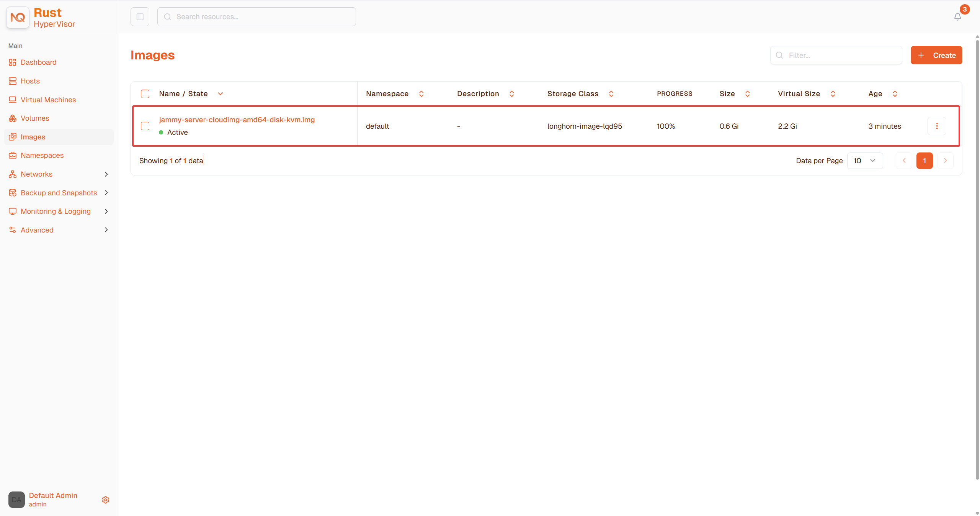Click the 2.2 Gi virtual size value
980x516 pixels.
pos(787,126)
